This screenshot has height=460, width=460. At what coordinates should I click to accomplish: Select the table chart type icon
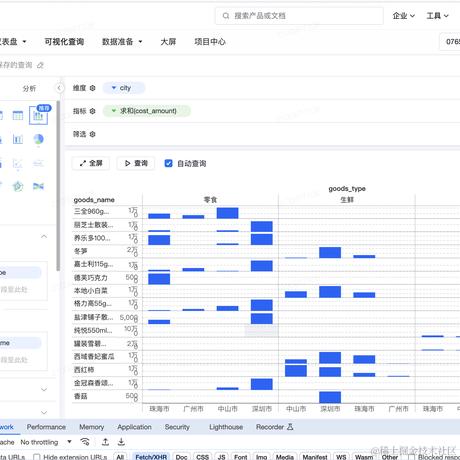coord(18,116)
